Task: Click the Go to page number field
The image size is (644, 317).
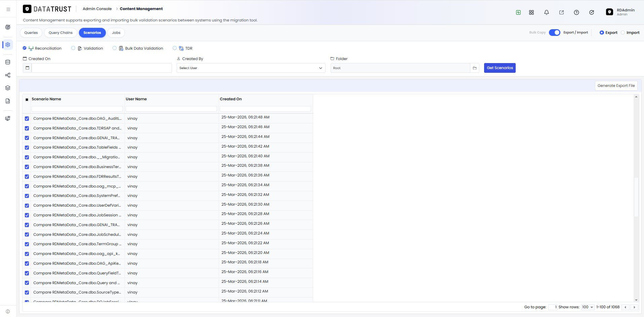Action: point(553,307)
